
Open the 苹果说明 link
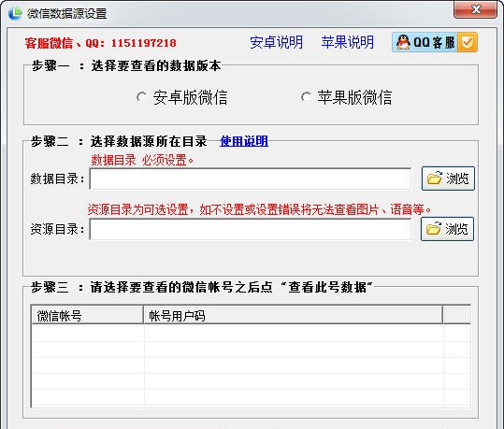[x=348, y=42]
